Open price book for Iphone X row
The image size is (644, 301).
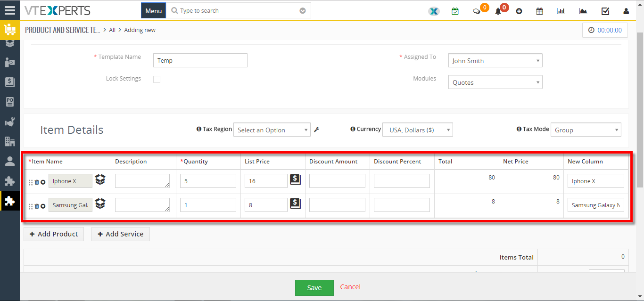click(x=295, y=179)
